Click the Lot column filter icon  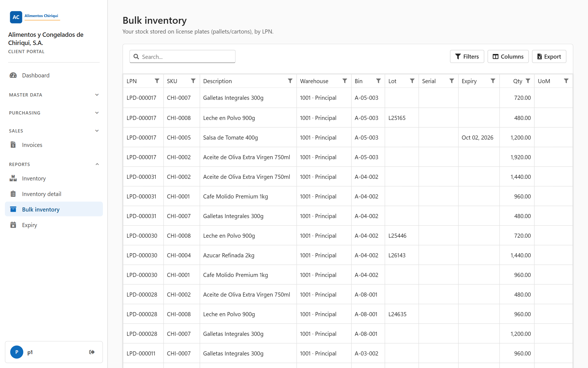[412, 81]
